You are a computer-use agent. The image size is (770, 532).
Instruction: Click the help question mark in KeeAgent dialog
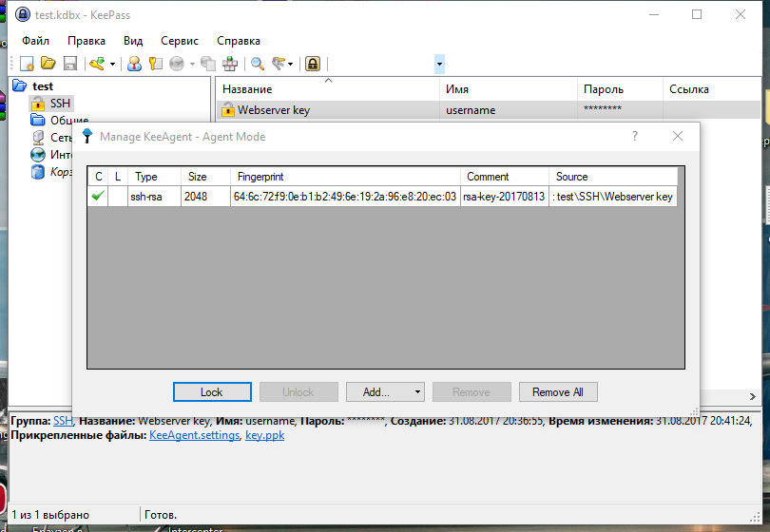coord(635,136)
